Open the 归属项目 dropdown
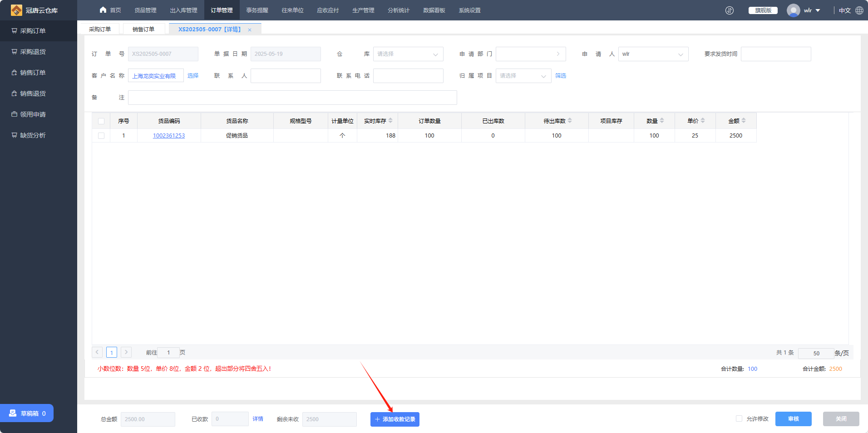The width and height of the screenshot is (868, 433). pos(523,76)
